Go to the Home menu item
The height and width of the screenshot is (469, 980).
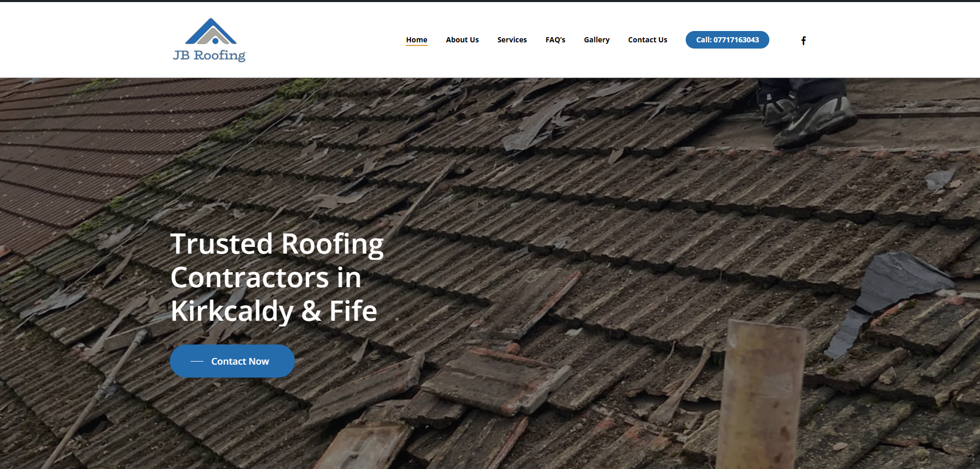coord(416,40)
